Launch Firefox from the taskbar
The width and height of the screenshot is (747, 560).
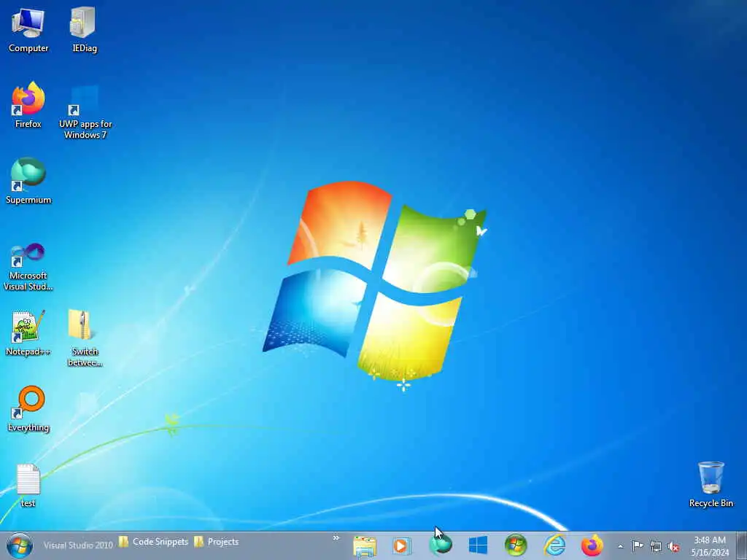click(x=592, y=545)
